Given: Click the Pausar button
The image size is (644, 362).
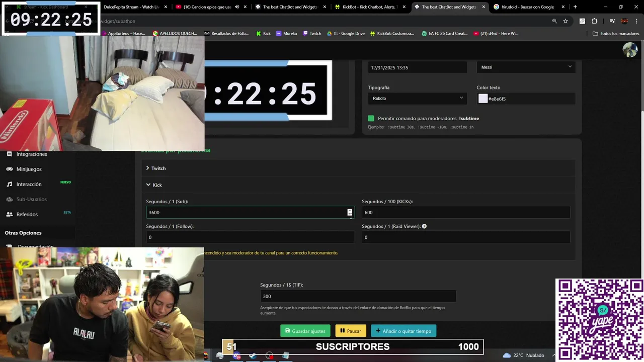Looking at the screenshot, I should (x=351, y=331).
